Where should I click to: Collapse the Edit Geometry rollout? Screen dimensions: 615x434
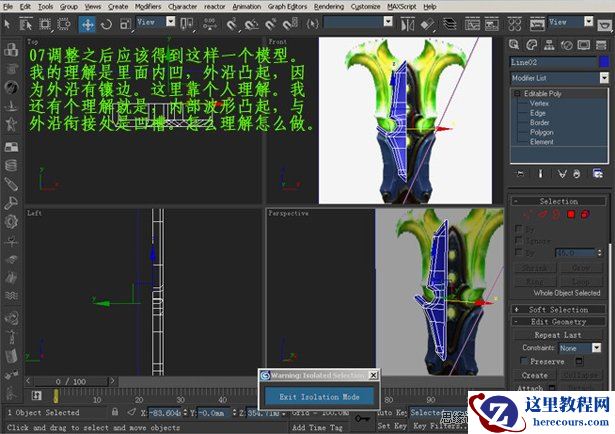pos(559,321)
